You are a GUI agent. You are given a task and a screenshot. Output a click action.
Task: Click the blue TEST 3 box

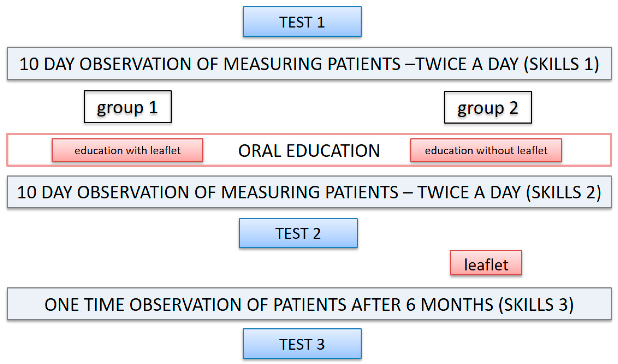pos(302,344)
